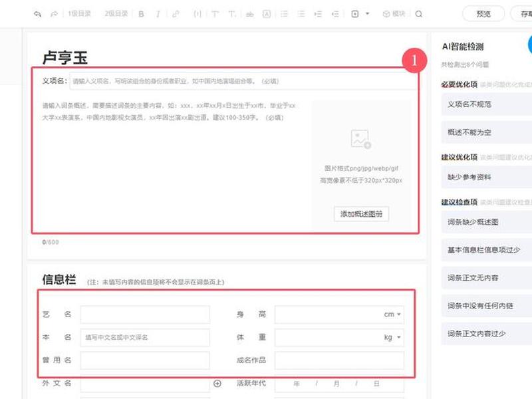Add another 外文名 with plus icon
Screen dimensions: 532x399
click(217, 384)
